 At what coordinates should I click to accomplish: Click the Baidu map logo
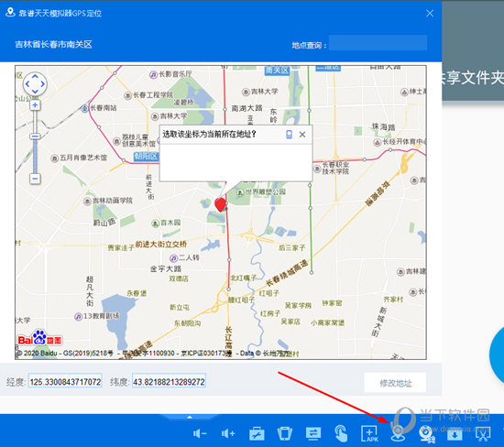pos(39,338)
